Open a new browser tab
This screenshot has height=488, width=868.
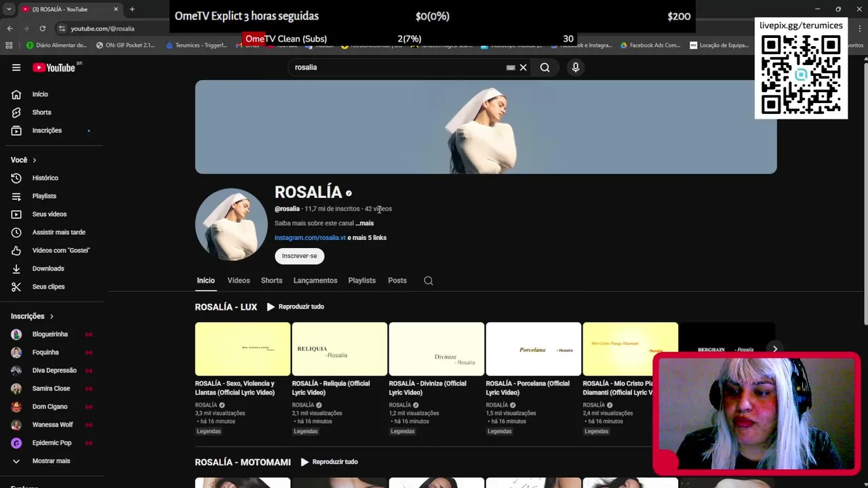coord(132,9)
